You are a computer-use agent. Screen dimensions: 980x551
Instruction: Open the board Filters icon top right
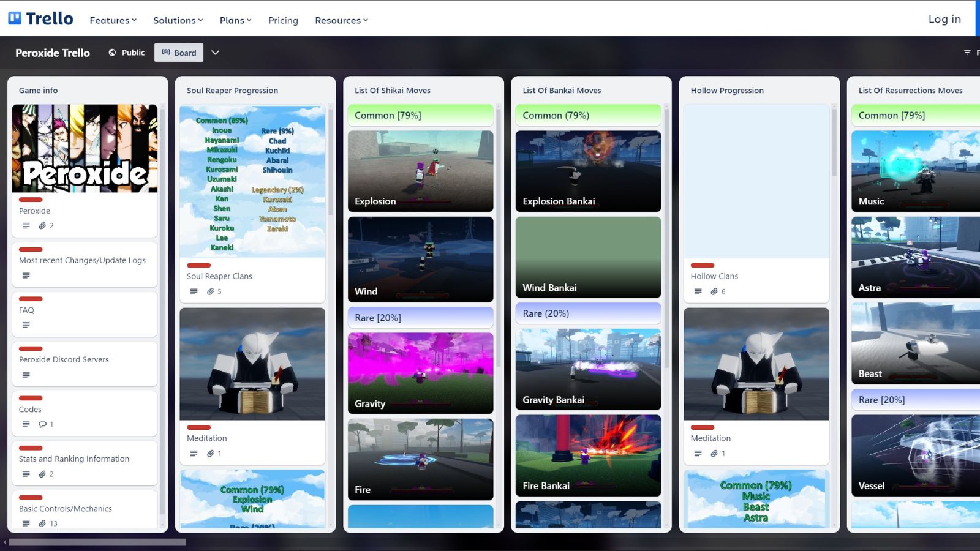pos(967,52)
